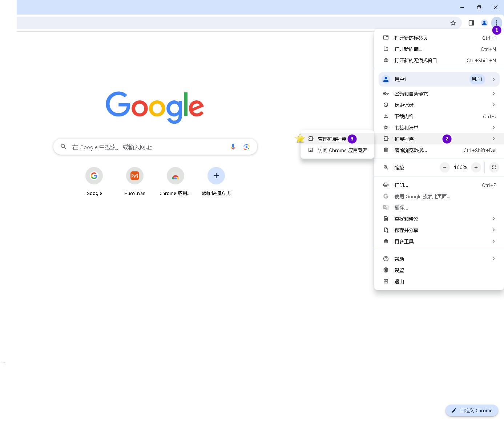
Task: Zoom out with the minus button
Action: pyautogui.click(x=444, y=167)
